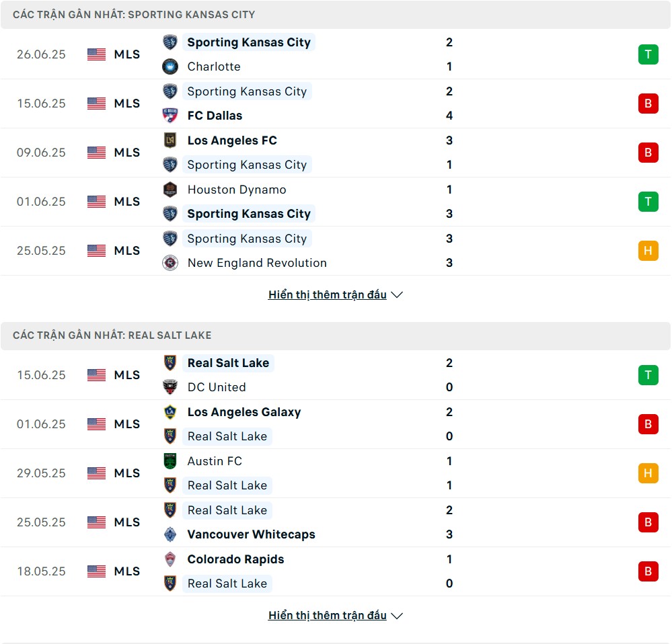Expand more Real Salt Lake matches
The image size is (672, 644).
click(336, 615)
